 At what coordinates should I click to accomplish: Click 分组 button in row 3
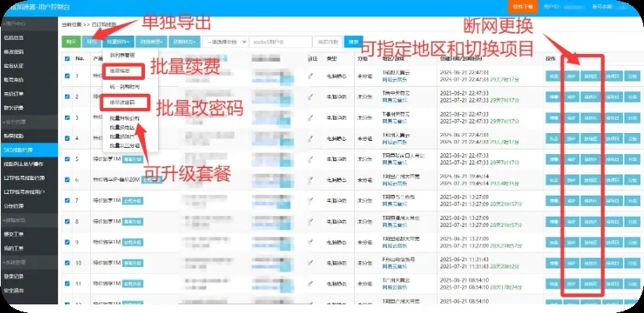[632, 117]
